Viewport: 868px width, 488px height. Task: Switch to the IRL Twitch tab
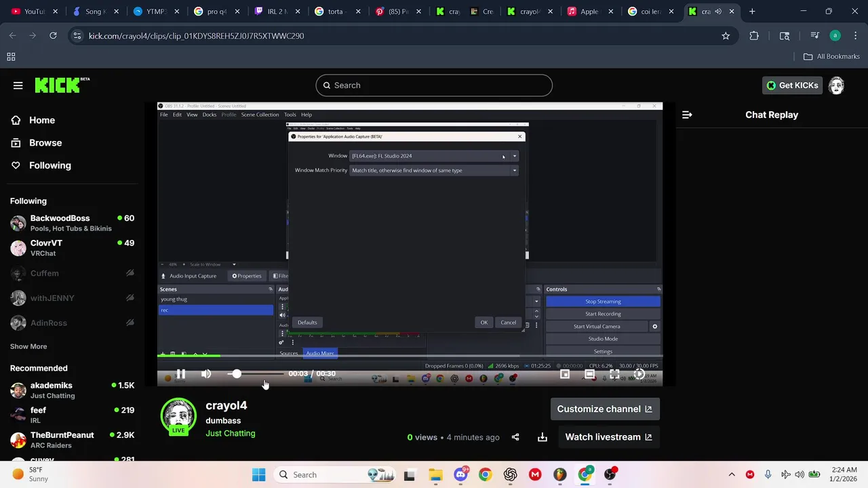[277, 12]
